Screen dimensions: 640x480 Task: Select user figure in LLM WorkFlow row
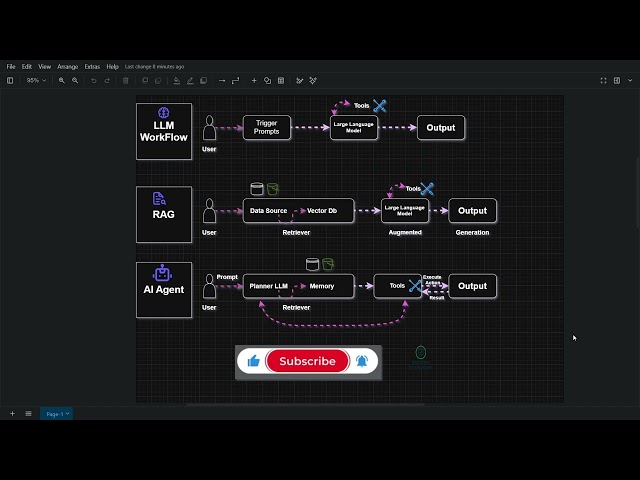click(x=209, y=128)
